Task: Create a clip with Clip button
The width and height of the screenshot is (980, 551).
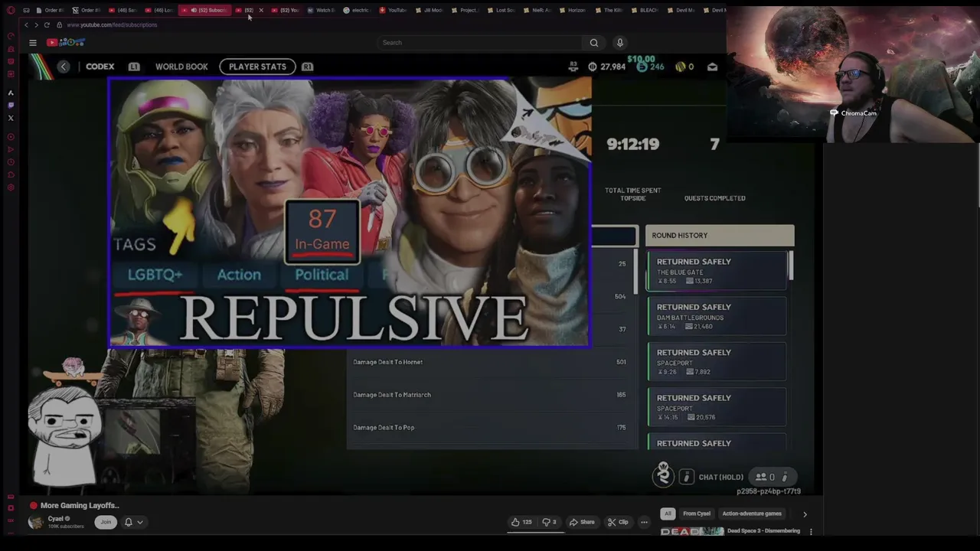Action: click(618, 522)
